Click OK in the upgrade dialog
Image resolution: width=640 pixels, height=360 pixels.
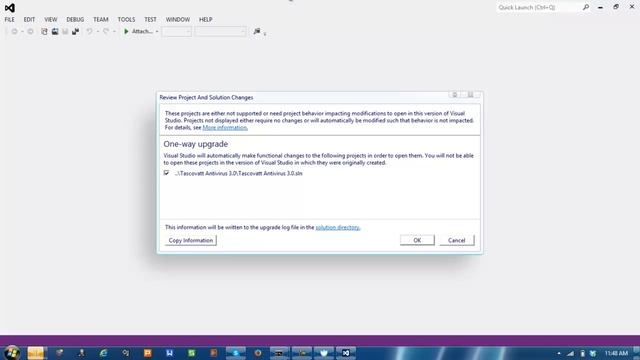(x=417, y=240)
